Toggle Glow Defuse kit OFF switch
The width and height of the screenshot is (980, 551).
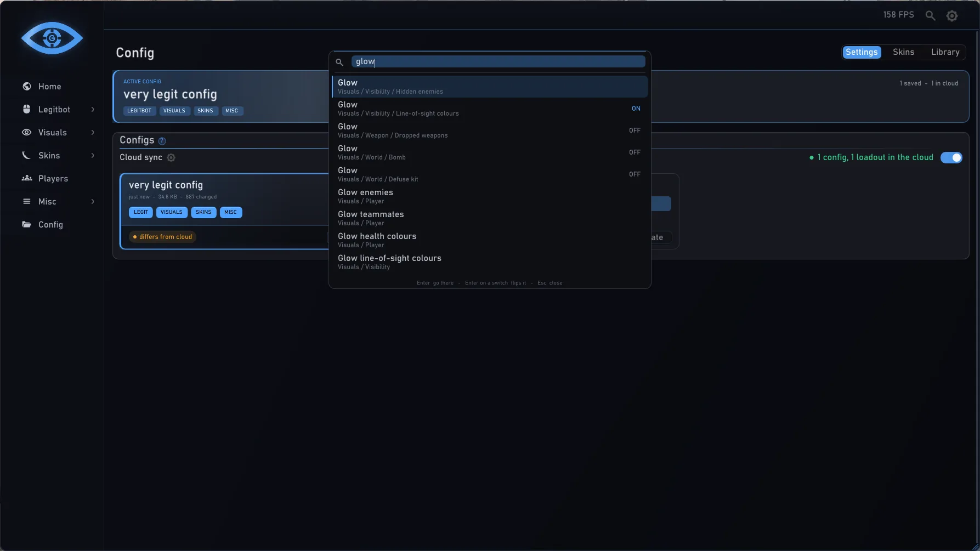click(x=635, y=174)
